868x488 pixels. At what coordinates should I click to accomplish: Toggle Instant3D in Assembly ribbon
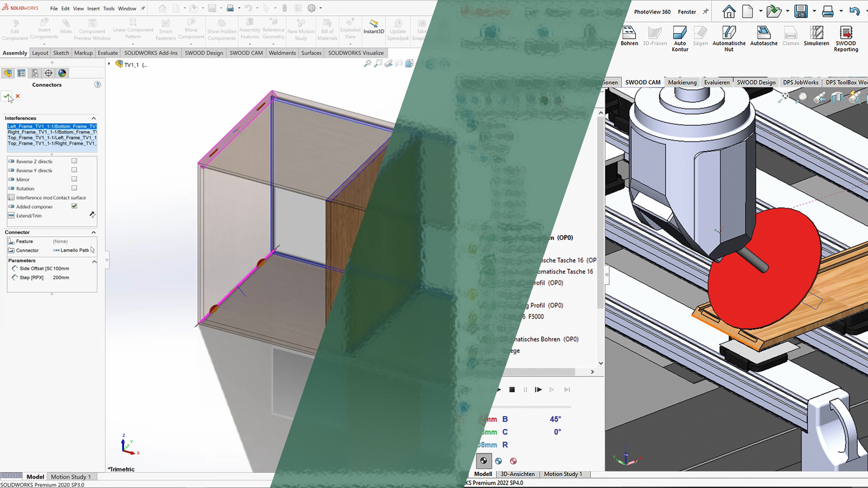click(x=374, y=27)
